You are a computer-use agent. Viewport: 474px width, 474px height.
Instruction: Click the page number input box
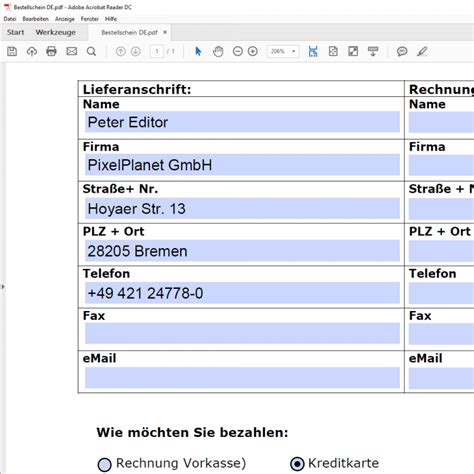pos(157,51)
